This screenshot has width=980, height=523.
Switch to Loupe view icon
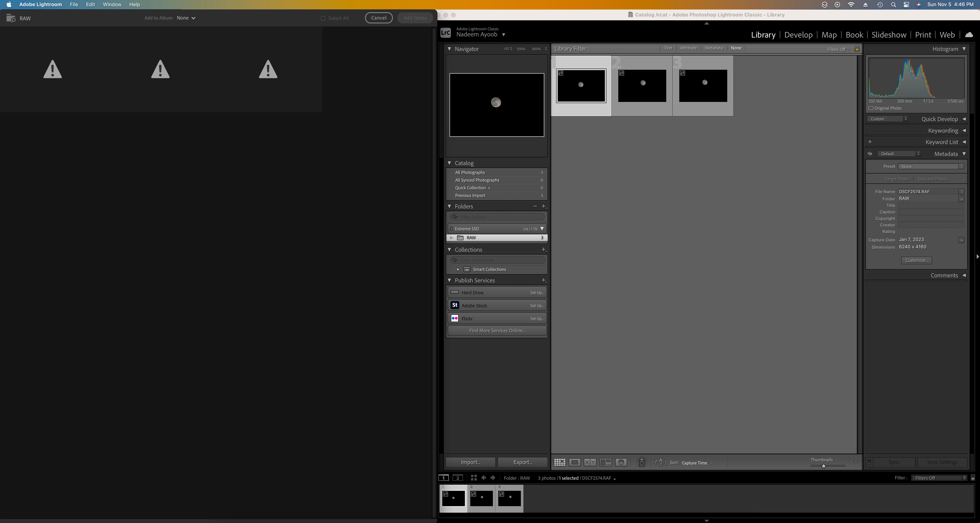pyautogui.click(x=574, y=462)
